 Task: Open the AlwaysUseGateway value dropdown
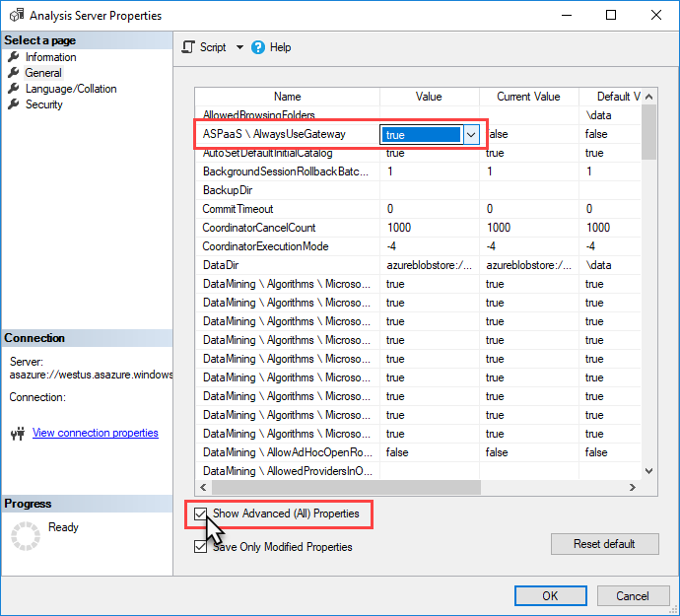click(x=471, y=135)
